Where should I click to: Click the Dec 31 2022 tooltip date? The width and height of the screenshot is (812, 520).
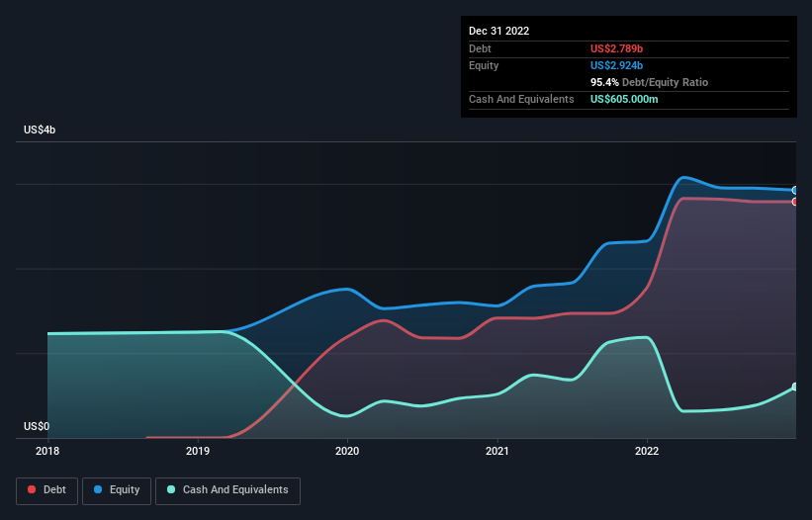pyautogui.click(x=499, y=31)
